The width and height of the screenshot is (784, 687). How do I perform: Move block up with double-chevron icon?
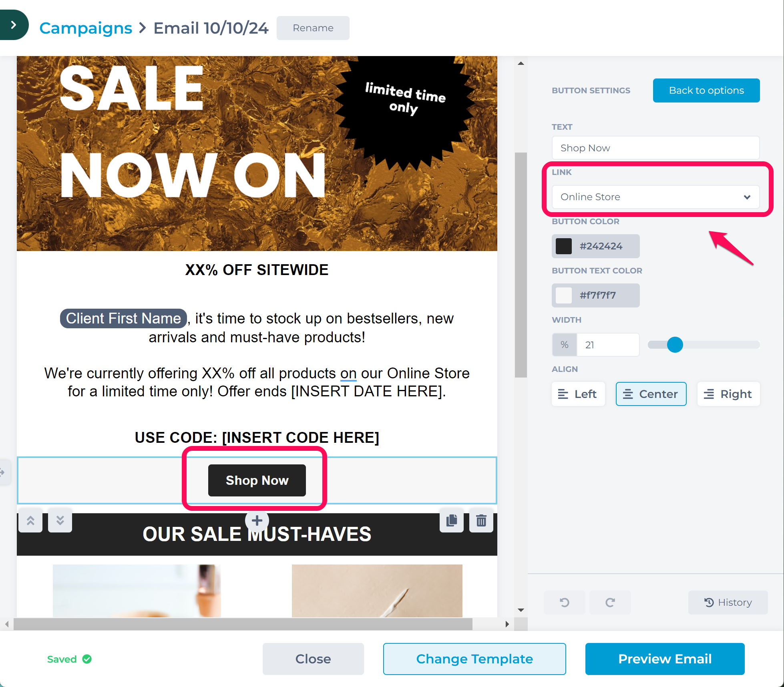click(x=30, y=520)
